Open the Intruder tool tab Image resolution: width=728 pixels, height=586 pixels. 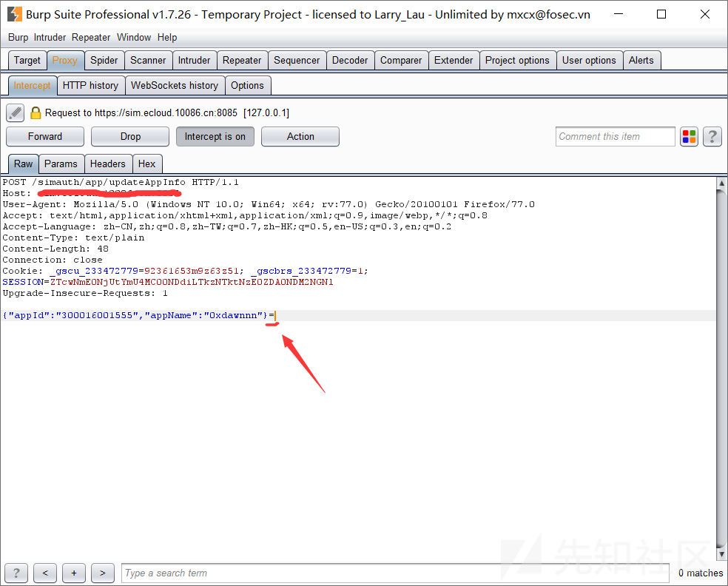(x=194, y=61)
